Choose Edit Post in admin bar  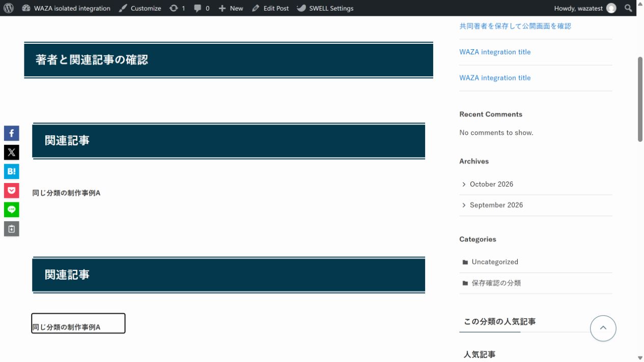[x=270, y=8]
